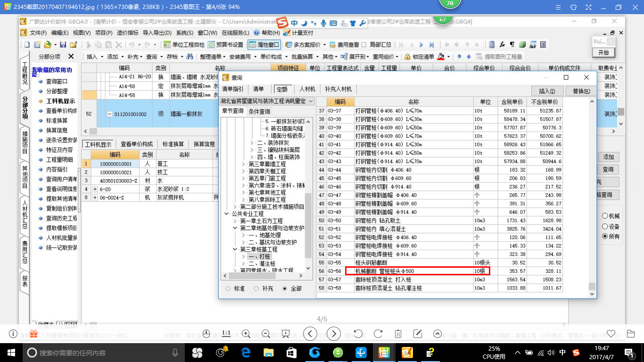Select the 标准 radio button
644x362 pixels.
(229, 288)
